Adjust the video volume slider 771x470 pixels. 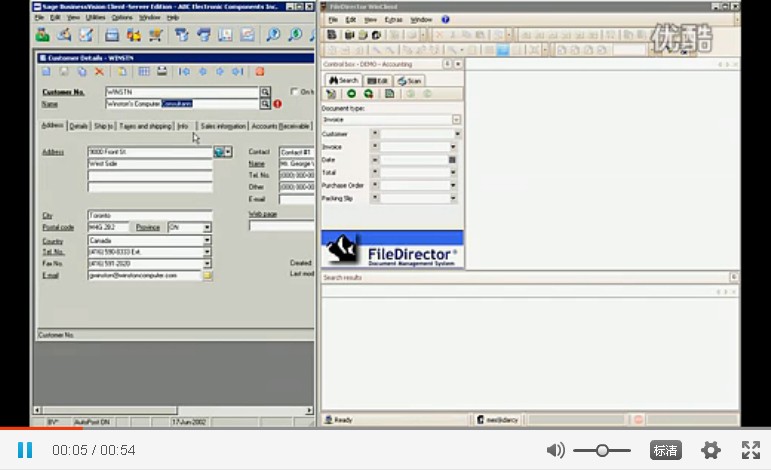602,450
